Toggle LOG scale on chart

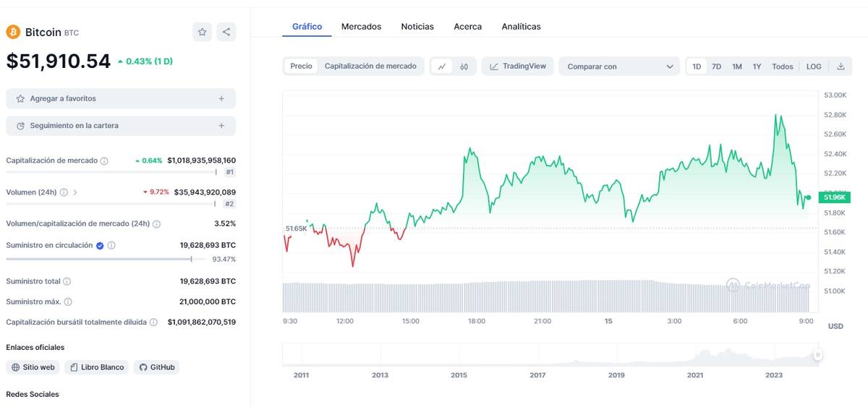814,67
